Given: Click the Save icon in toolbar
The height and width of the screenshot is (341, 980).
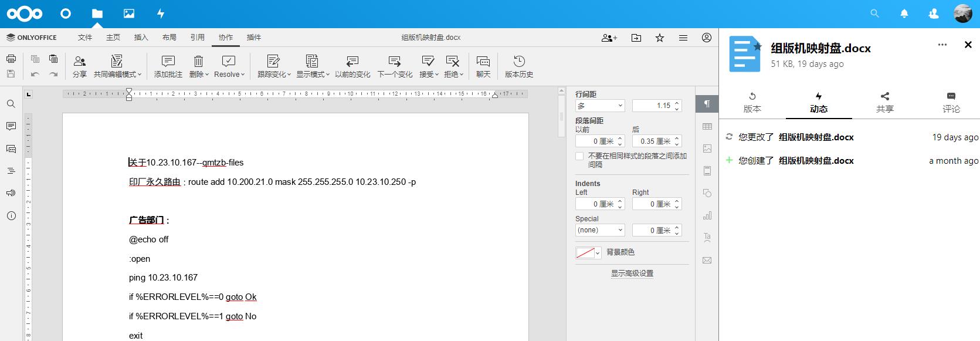Looking at the screenshot, I should 11,74.
